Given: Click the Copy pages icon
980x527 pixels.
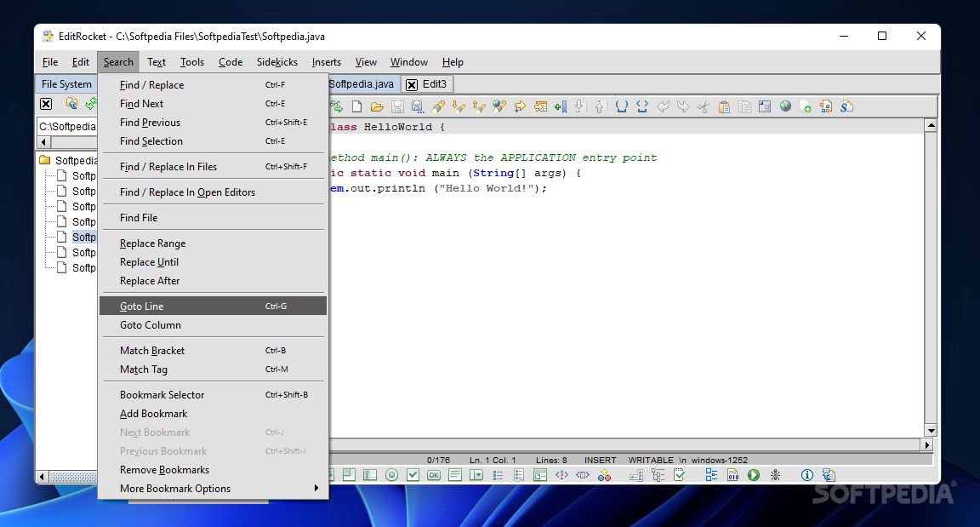Looking at the screenshot, I should point(744,107).
